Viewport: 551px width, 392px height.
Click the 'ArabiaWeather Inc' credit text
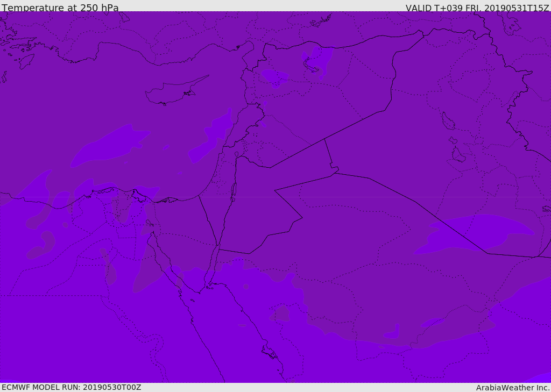tap(513, 388)
